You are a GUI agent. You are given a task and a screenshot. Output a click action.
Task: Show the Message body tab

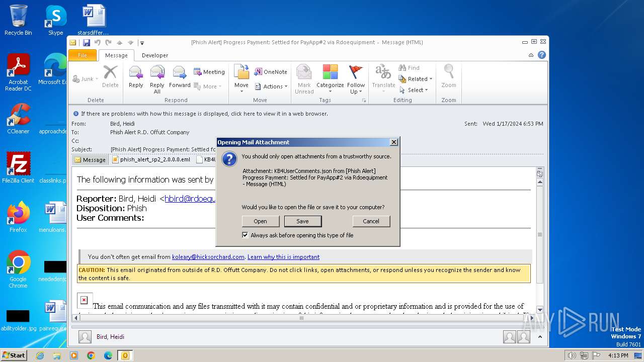pyautogui.click(x=90, y=159)
